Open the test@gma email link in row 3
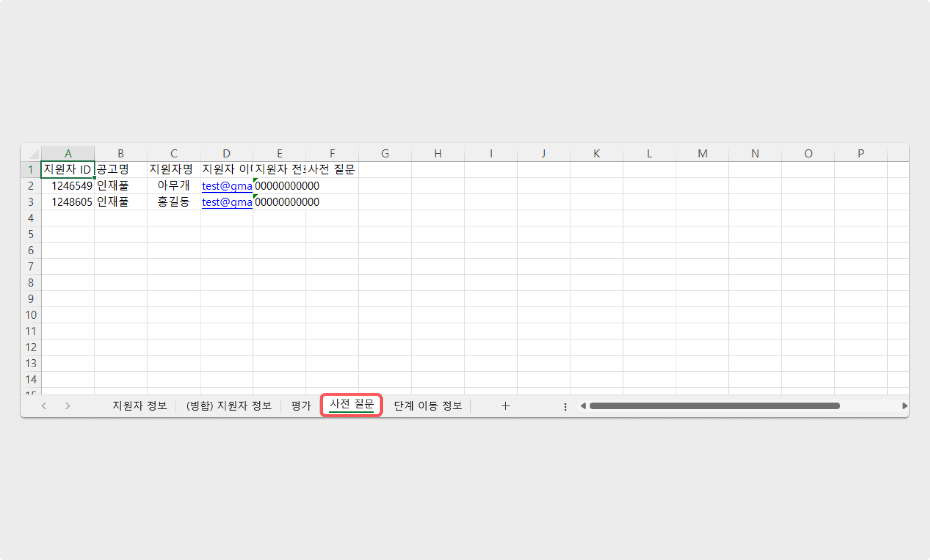Screen dimensions: 930x560 pos(227,202)
